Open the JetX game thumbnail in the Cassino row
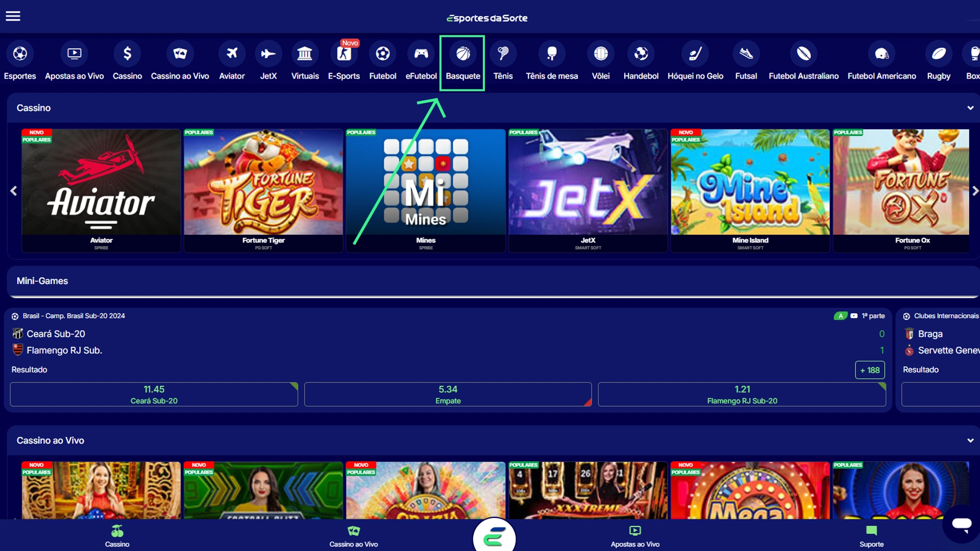 588,182
